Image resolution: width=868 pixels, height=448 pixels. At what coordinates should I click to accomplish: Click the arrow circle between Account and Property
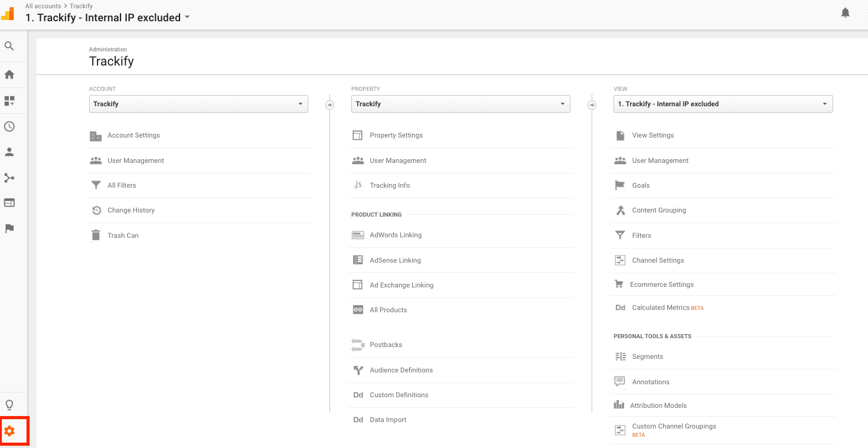pyautogui.click(x=329, y=105)
